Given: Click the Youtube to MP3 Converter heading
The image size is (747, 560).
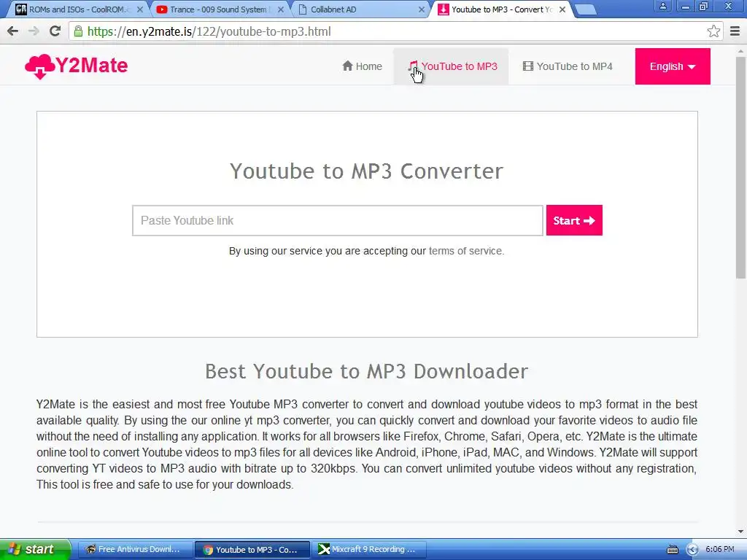Looking at the screenshot, I should (x=366, y=171).
